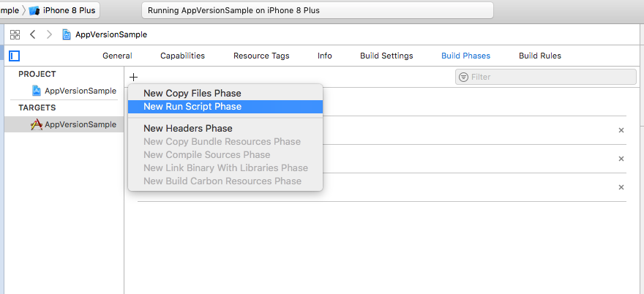Viewport: 644px width, 294px height.
Task: Click the plus button to add build phase
Action: (133, 77)
